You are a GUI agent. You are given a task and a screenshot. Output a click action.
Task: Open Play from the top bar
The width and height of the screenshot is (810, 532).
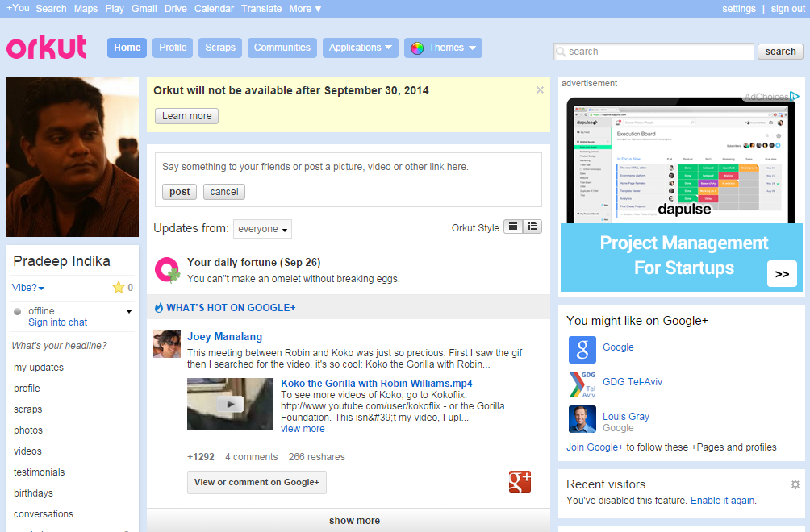[115, 9]
